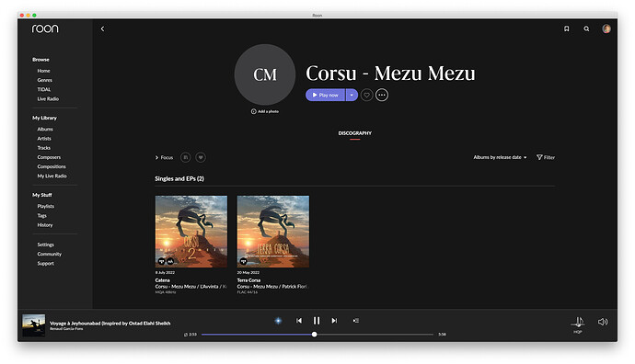Select the Discography tab
Viewport: 635px width, 364px height.
(354, 133)
